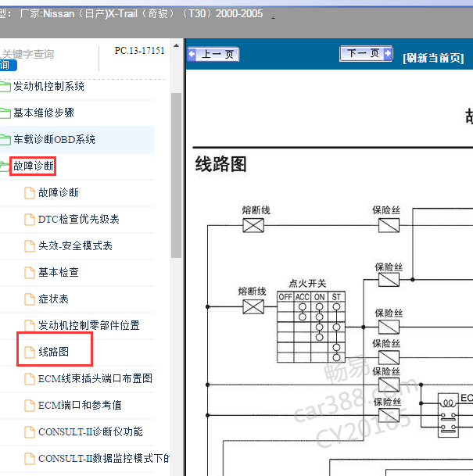
Task: Click the Nissan X-Trail T30 2000-2005 title text
Action: [142, 14]
